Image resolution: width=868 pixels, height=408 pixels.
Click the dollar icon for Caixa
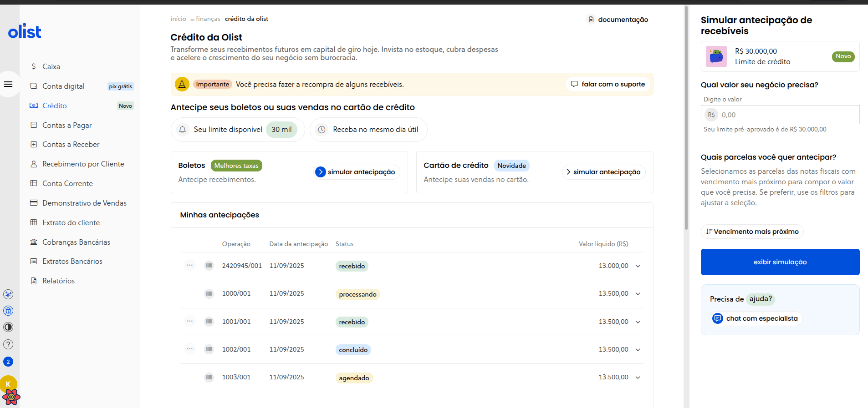[34, 66]
